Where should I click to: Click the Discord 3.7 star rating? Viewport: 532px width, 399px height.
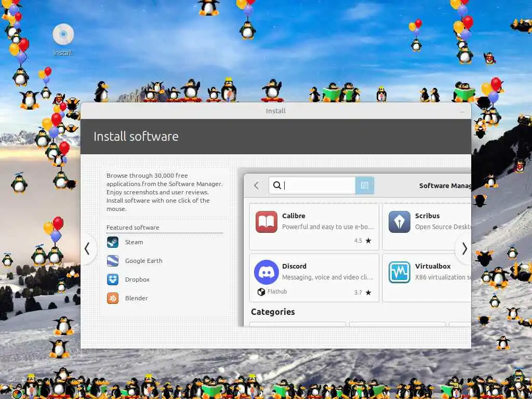click(x=363, y=292)
